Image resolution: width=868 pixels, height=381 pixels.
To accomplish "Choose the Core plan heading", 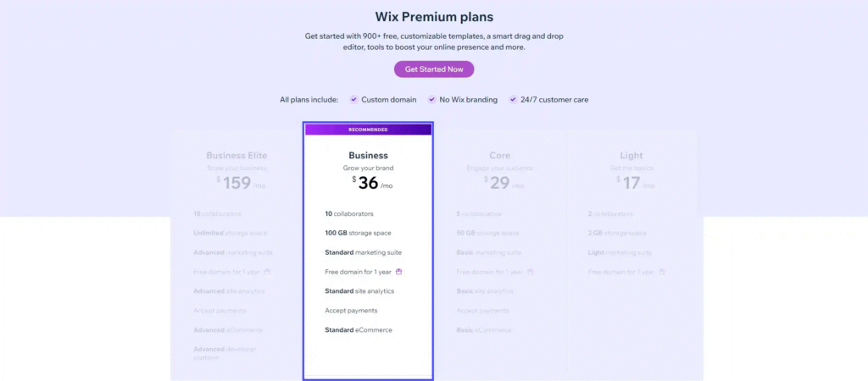I will pyautogui.click(x=499, y=156).
